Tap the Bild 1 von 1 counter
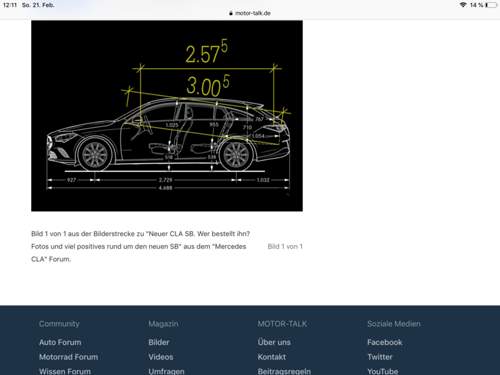Image resolution: width=500 pixels, height=375 pixels. click(x=285, y=247)
